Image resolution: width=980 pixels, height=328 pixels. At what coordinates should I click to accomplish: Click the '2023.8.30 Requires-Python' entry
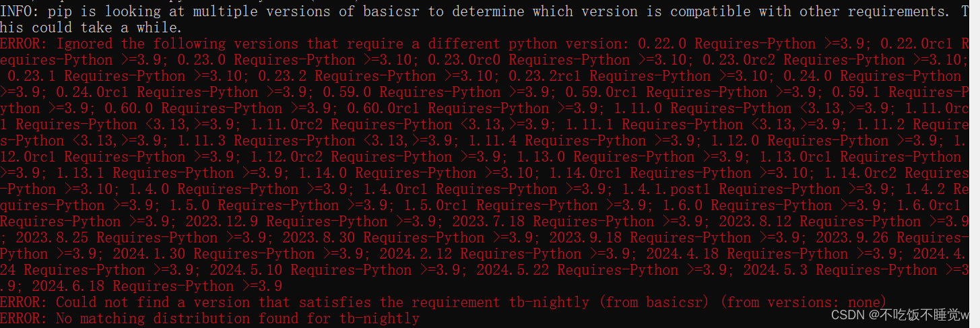tap(383, 238)
